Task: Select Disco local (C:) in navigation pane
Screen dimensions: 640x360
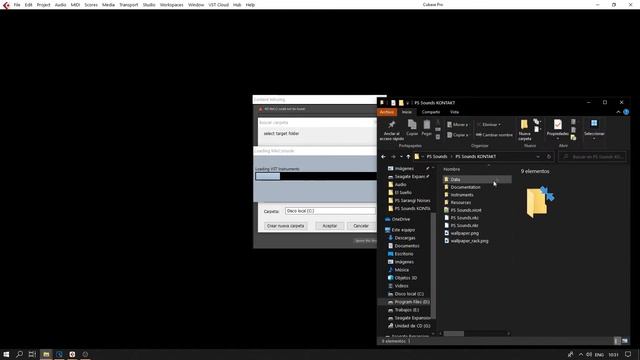Action: click(x=409, y=294)
